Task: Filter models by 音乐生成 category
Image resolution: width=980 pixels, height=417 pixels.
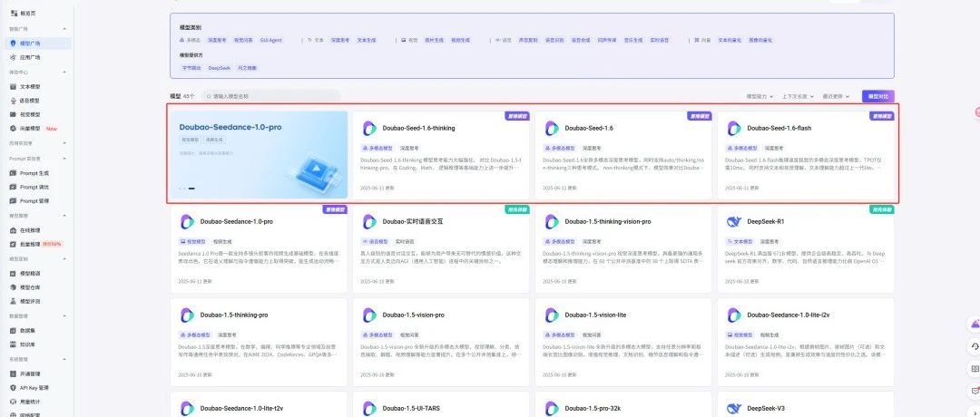Action: pyautogui.click(x=632, y=40)
